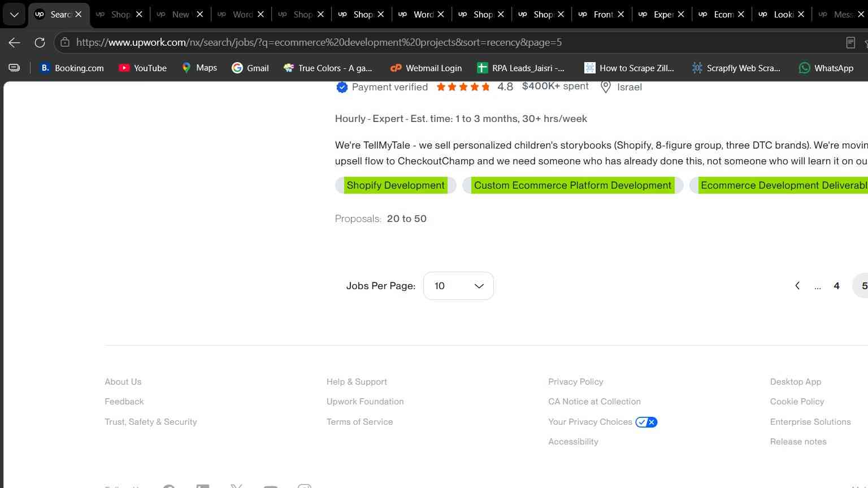Open the Terms of Service link
The image size is (868, 488).
pos(359,422)
